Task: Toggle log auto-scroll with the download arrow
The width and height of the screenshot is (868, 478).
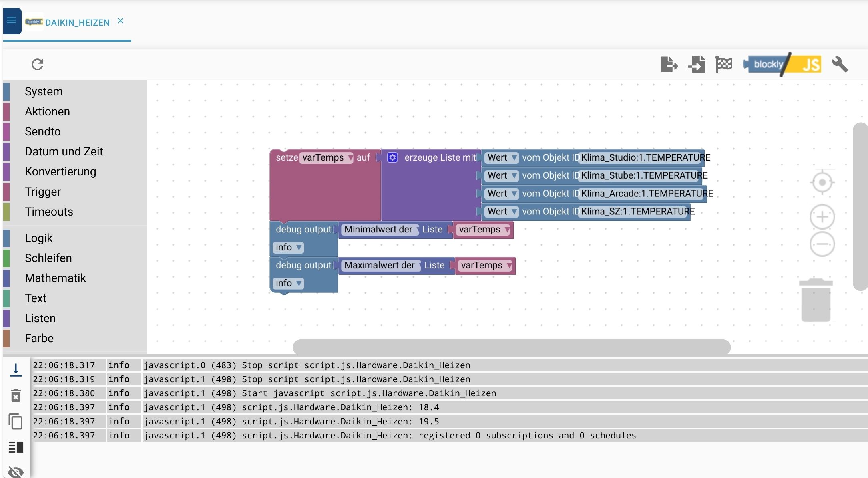Action: (16, 370)
